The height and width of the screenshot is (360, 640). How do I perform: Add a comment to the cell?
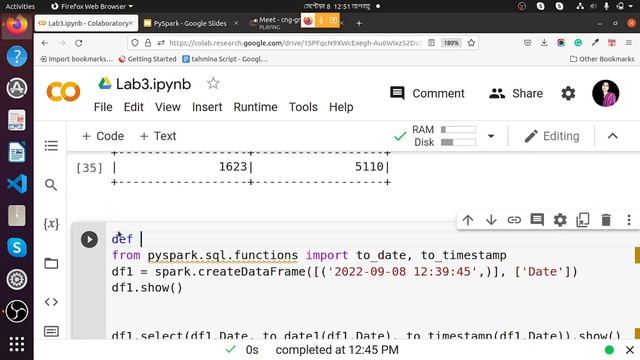click(537, 220)
